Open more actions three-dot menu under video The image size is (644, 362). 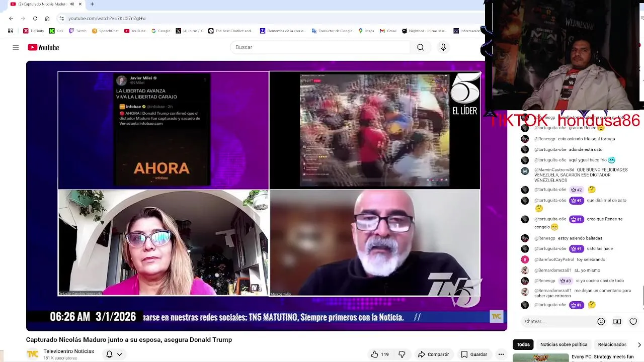tap(501, 354)
